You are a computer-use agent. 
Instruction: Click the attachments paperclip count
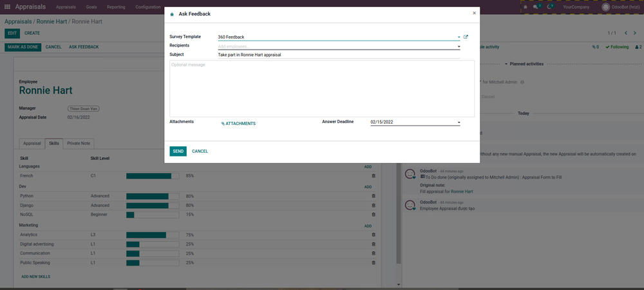coord(595,47)
